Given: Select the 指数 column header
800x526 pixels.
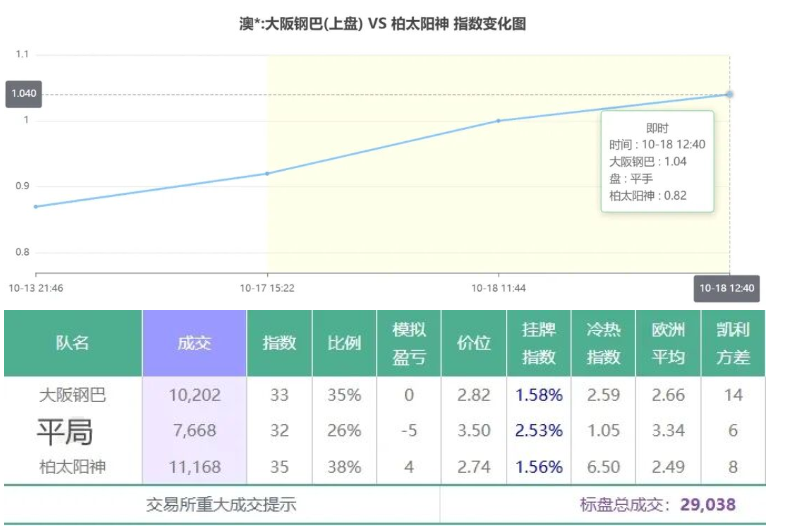Looking at the screenshot, I should (x=279, y=343).
